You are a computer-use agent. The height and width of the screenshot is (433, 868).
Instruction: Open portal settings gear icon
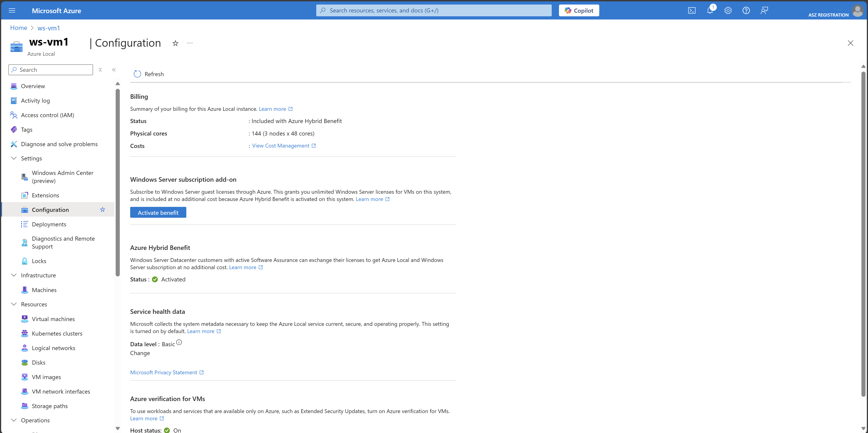coord(728,10)
